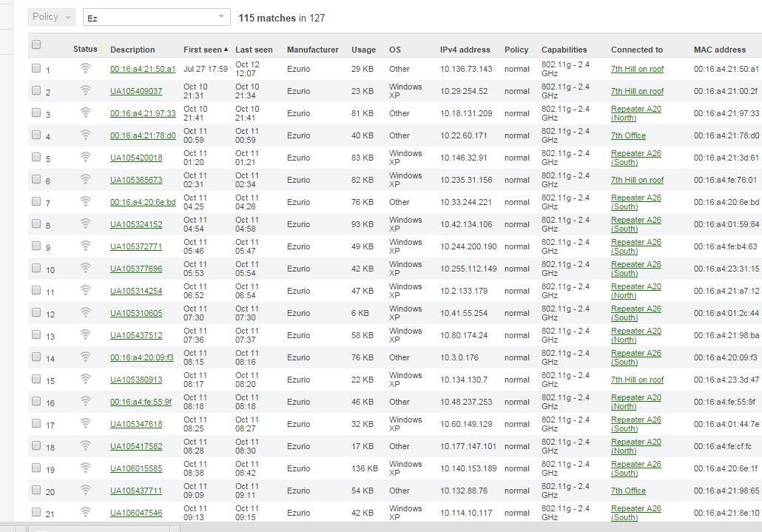Sort by Manufacturer column header
The height and width of the screenshot is (532, 762).
tap(312, 50)
